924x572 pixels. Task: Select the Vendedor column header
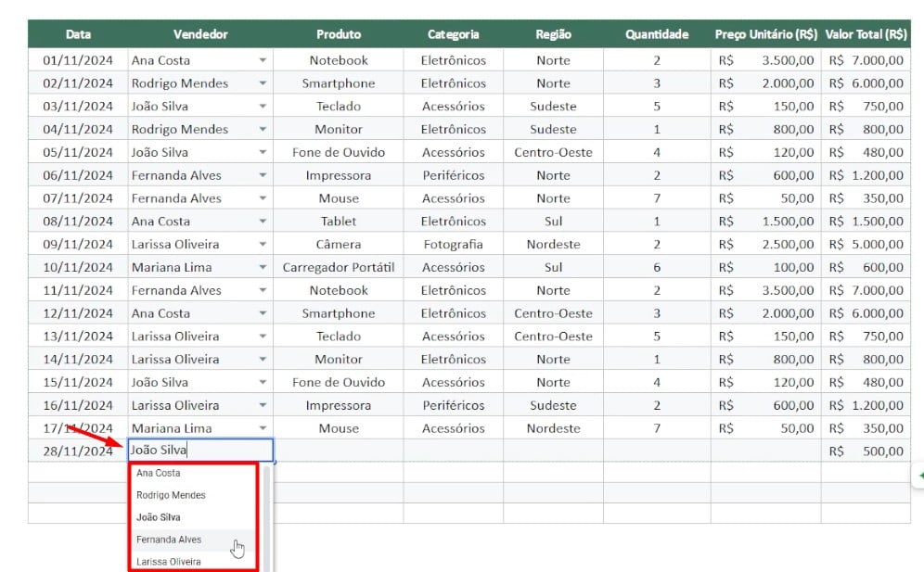(200, 34)
